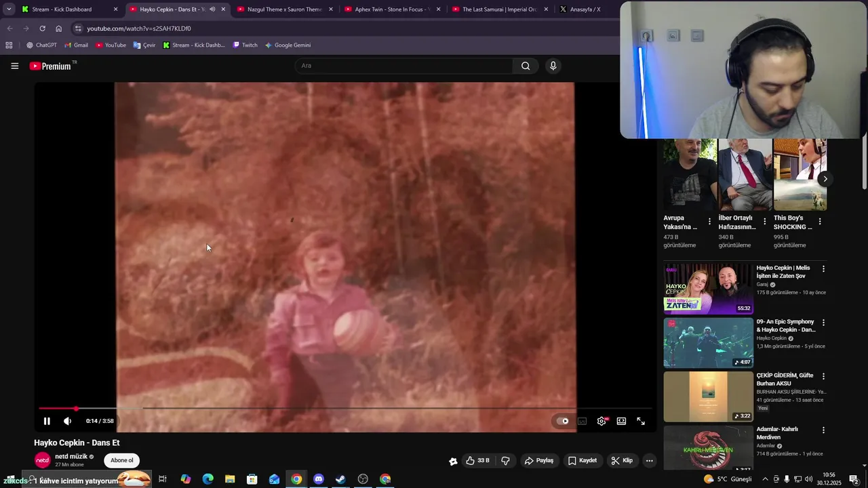868x488 pixels.
Task: Toggle subtitles/captions in the player
Action: (582, 421)
